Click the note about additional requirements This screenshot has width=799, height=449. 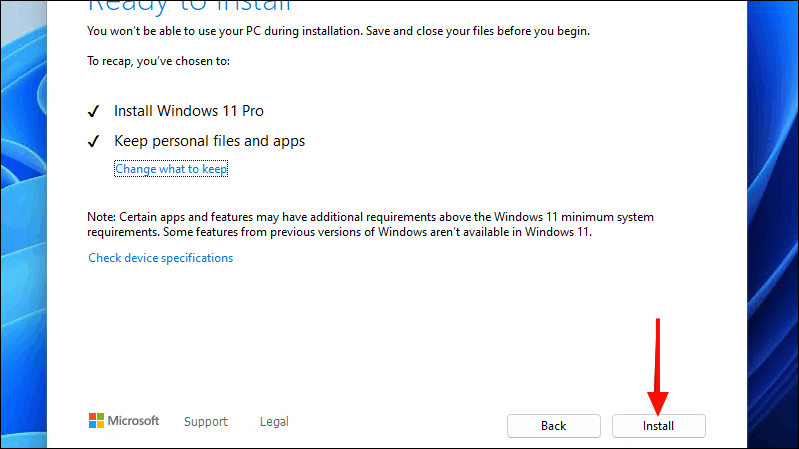pyautogui.click(x=370, y=224)
